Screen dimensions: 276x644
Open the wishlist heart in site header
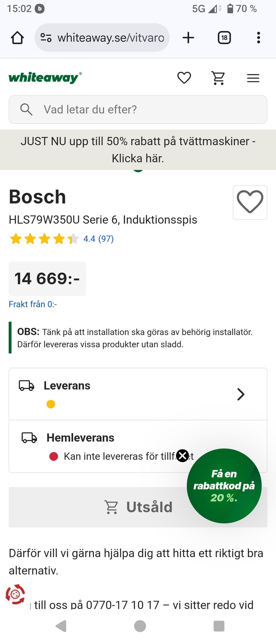pyautogui.click(x=184, y=78)
